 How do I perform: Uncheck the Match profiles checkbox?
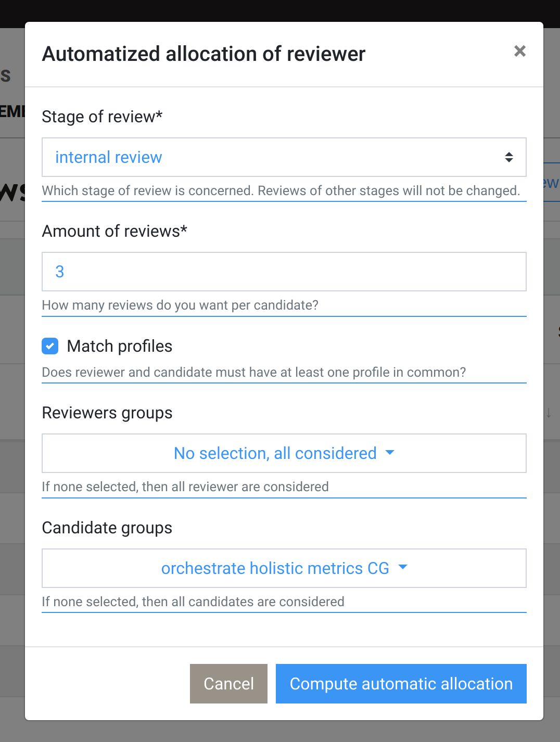[x=50, y=346]
